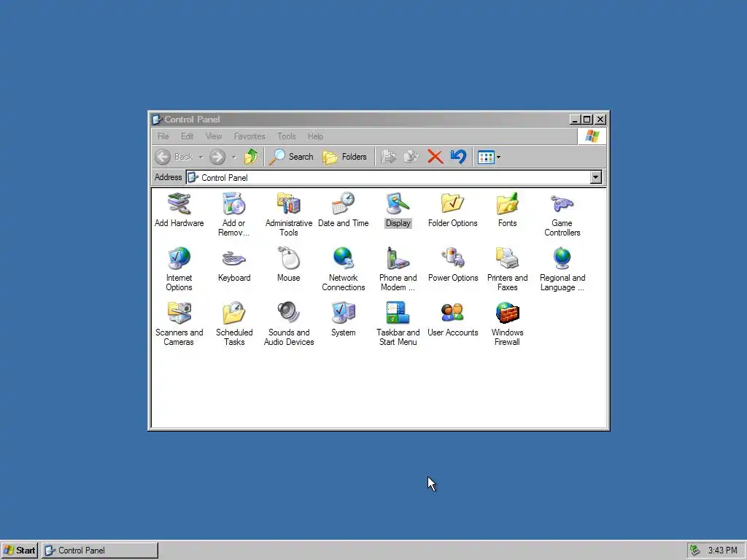
Task: Open Phone and Modem options icon
Action: pos(398,259)
